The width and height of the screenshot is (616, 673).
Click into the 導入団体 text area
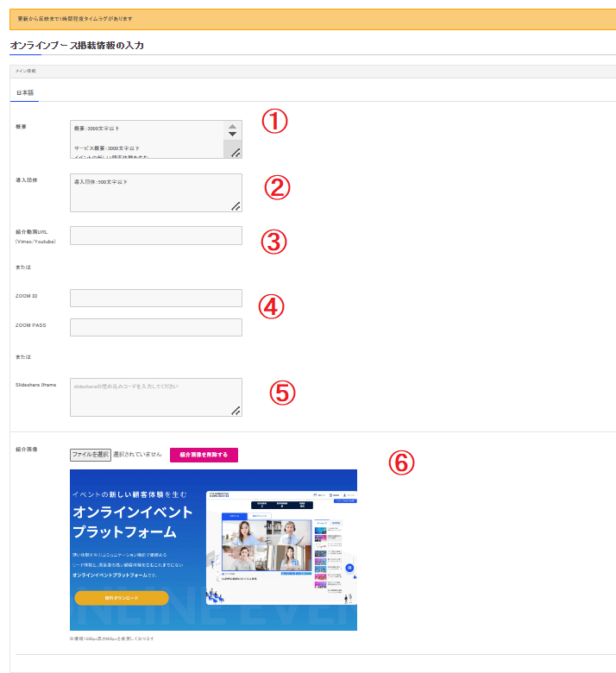point(156,192)
